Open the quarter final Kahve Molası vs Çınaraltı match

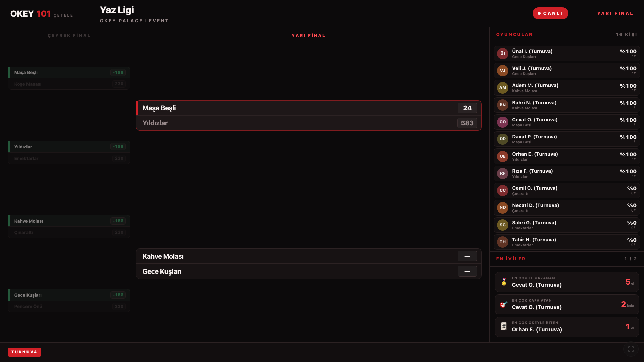[69, 227]
